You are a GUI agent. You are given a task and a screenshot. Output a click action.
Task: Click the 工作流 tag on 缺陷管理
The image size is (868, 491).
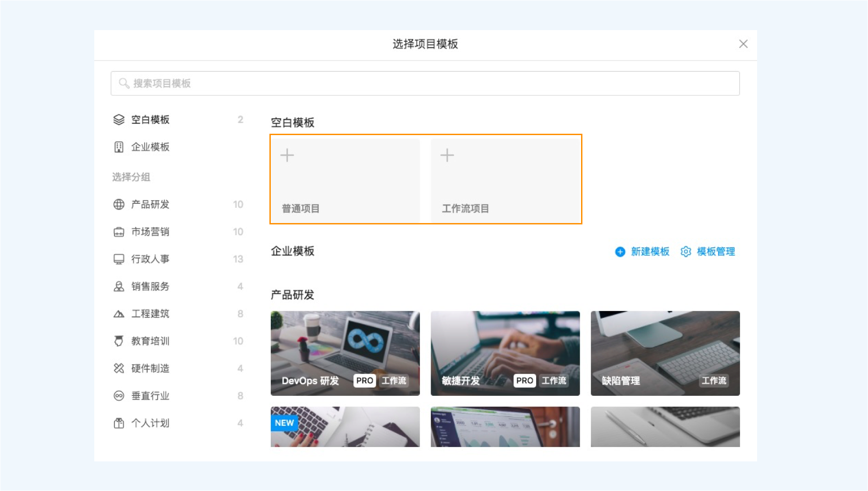point(714,381)
